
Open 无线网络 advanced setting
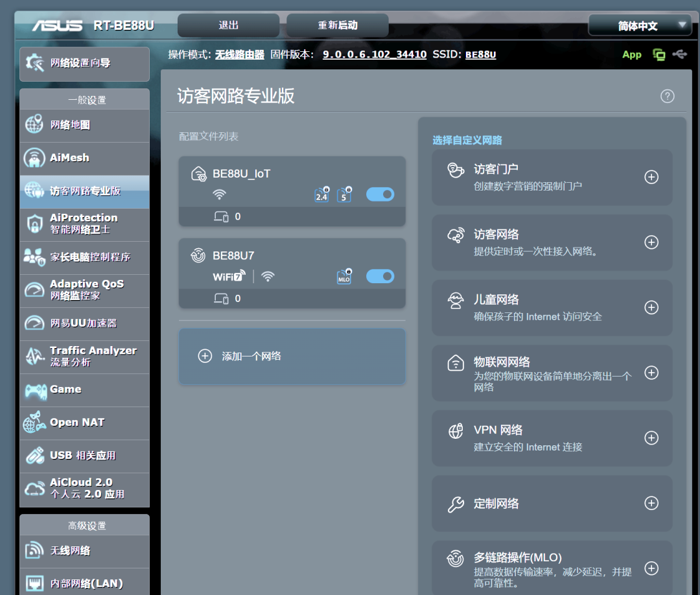[84, 552]
